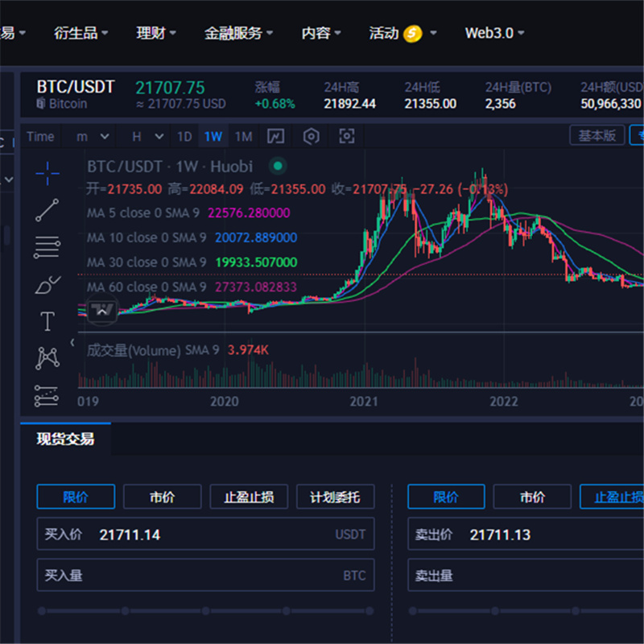Switch chart to Time view
Image resolution: width=644 pixels, height=644 pixels.
pyautogui.click(x=40, y=136)
